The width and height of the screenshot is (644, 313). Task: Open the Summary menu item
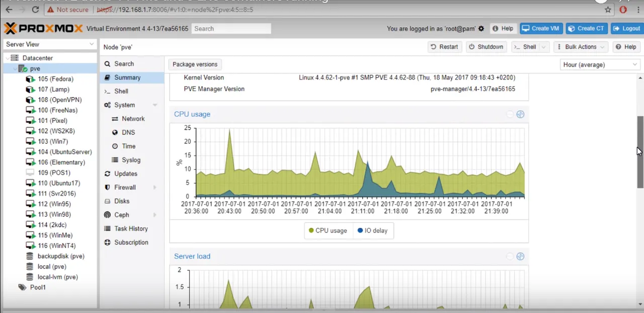pyautogui.click(x=132, y=77)
